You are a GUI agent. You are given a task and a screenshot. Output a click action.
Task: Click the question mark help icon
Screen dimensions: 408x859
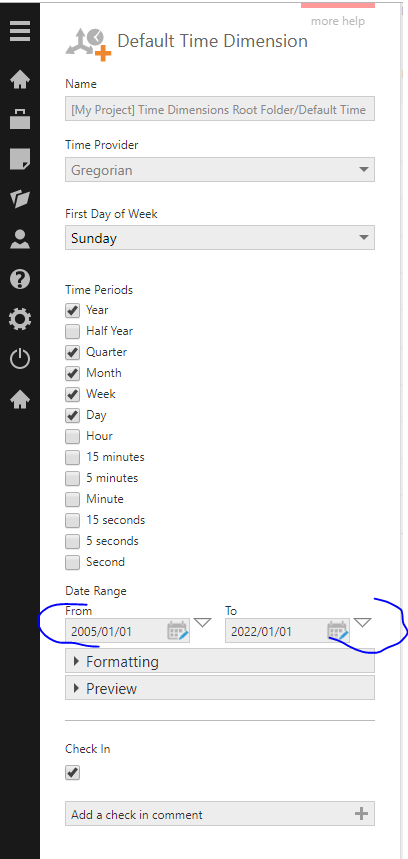point(20,279)
